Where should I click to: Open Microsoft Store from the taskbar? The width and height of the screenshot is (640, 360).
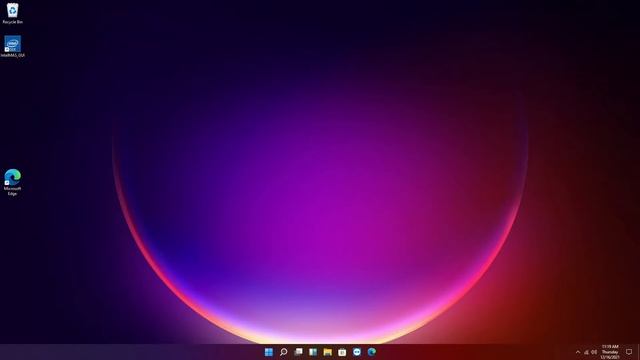click(342, 352)
